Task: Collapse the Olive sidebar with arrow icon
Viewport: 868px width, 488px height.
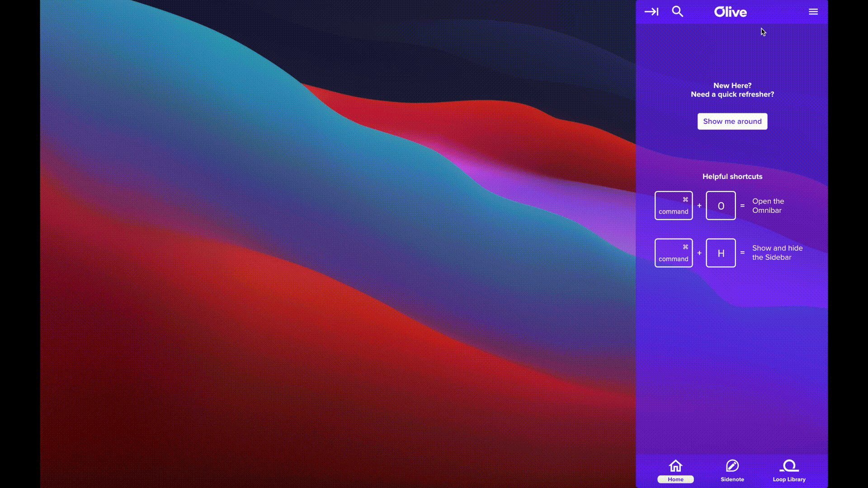Action: [x=651, y=12]
